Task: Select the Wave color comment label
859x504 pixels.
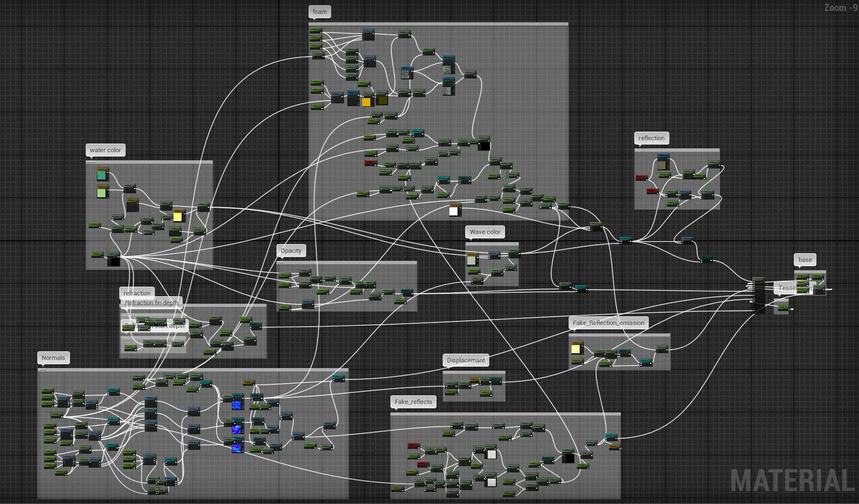Action: pos(485,232)
